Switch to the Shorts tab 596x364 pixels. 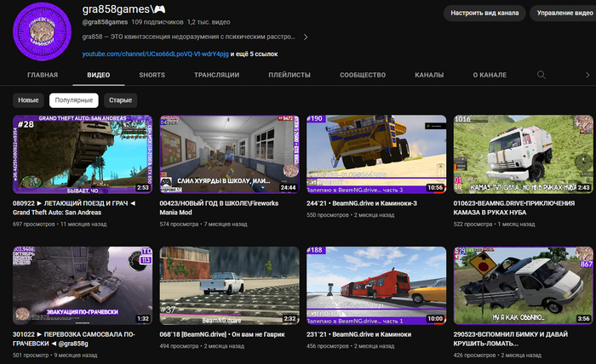(x=152, y=75)
